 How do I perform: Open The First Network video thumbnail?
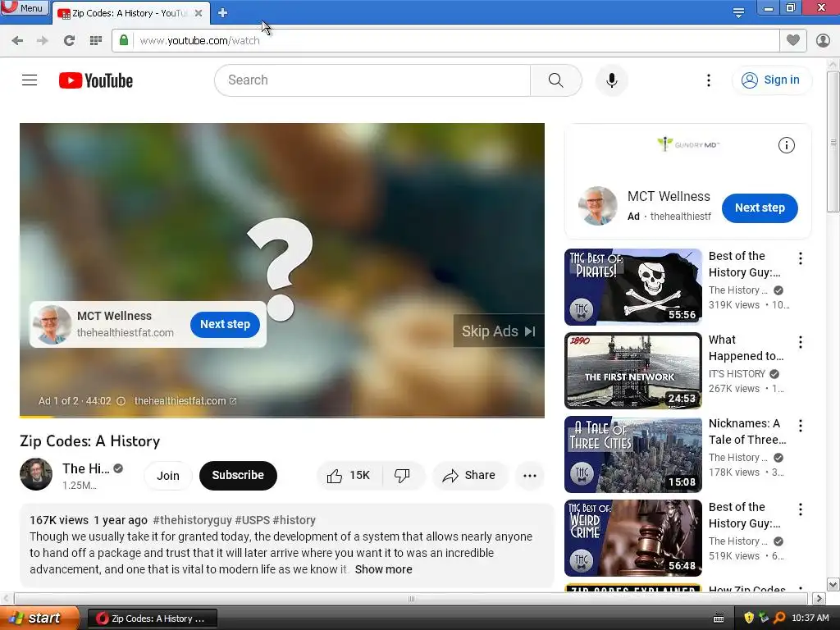633,371
